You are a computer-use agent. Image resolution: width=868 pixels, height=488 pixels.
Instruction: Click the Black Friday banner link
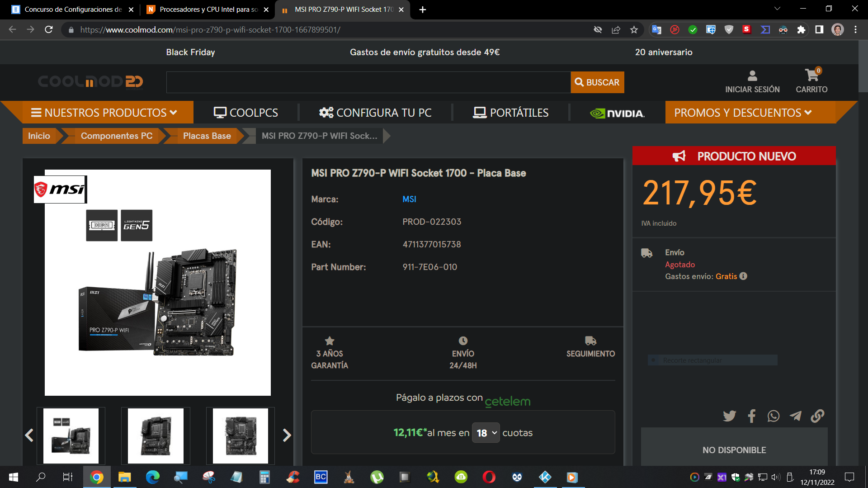click(190, 52)
